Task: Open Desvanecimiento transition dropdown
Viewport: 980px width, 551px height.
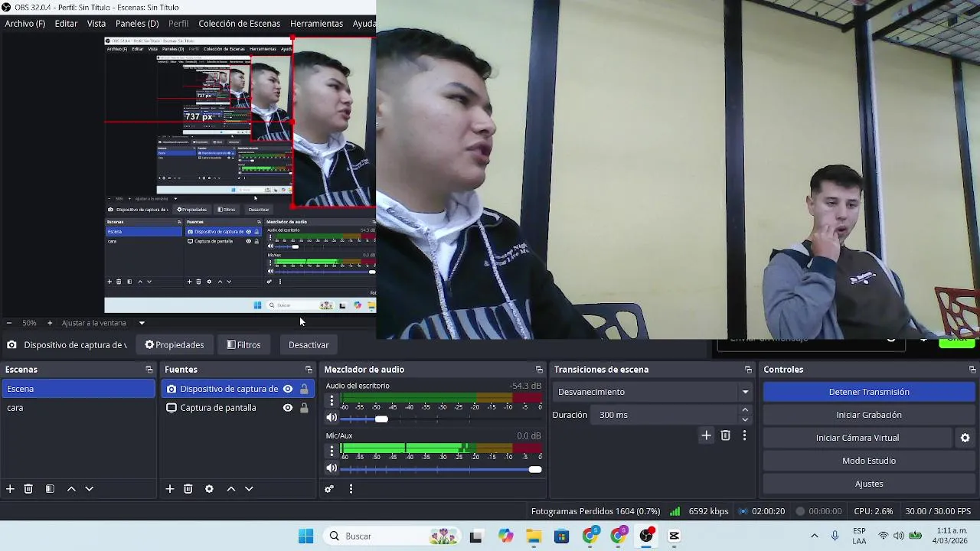Action: (x=652, y=392)
